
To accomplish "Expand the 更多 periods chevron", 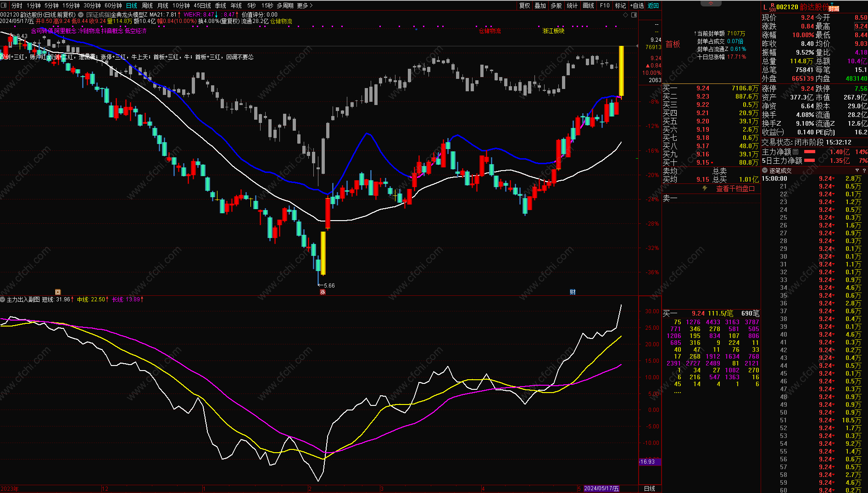I will pos(311,6).
